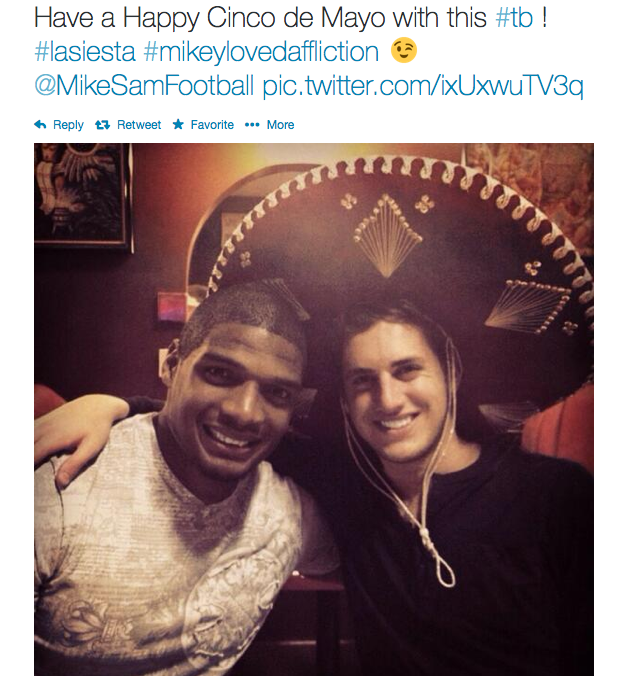Open the #lasiesta hashtag link
This screenshot has height=676, width=623.
coord(85,51)
